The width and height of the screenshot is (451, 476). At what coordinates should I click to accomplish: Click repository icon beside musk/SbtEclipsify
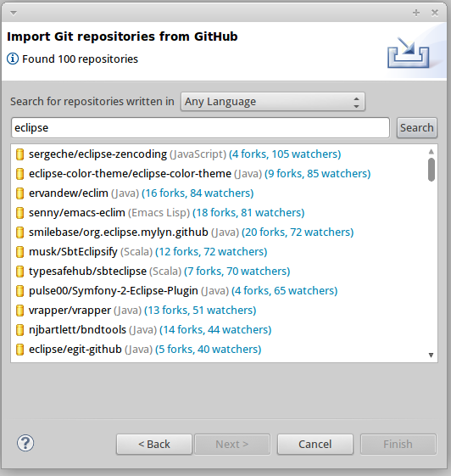point(19,252)
